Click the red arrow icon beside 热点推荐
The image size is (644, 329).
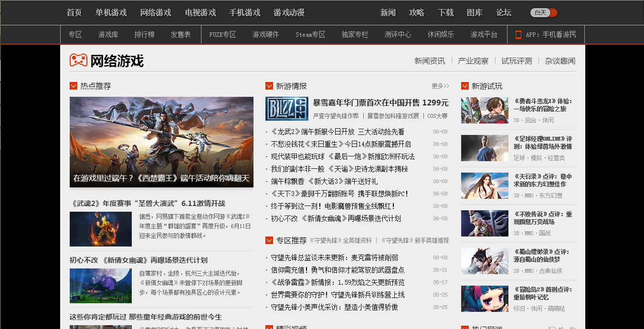click(74, 86)
